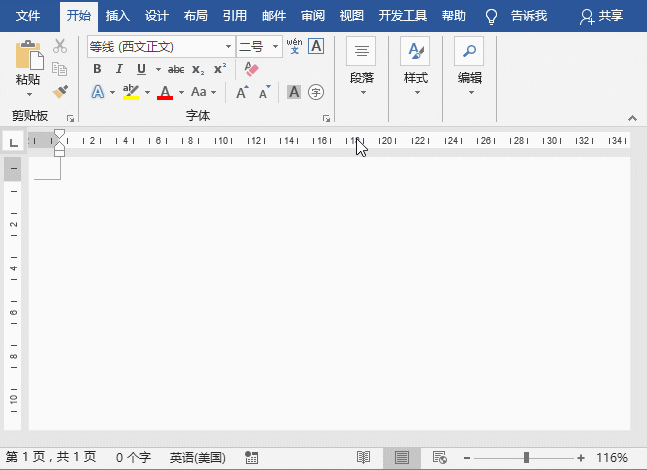Click the Cut scissors icon
The image size is (647, 470).
point(60,46)
